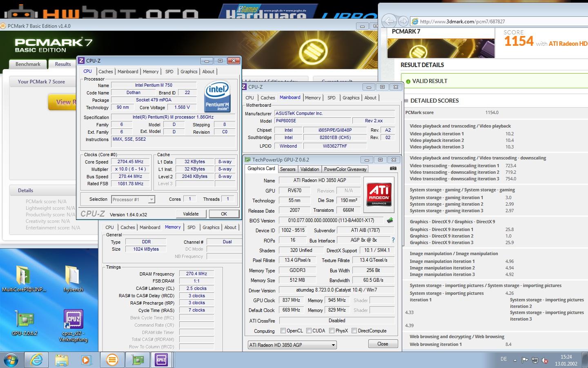Click the Southbridge 82801EB (ICH5) field
Screen dimensions: 588x368
tap(335, 137)
